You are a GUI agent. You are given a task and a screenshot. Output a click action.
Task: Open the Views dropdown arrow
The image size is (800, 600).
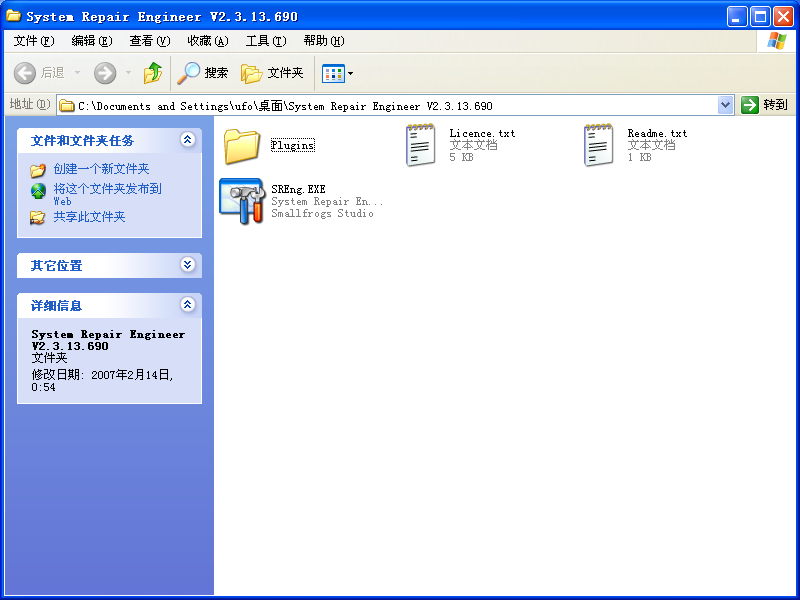[x=351, y=73]
